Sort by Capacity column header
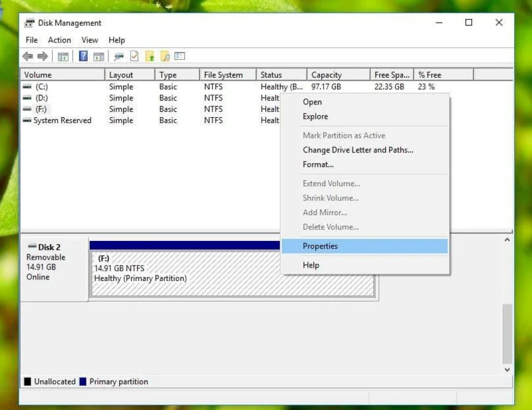The image size is (532, 410). pyautogui.click(x=338, y=75)
